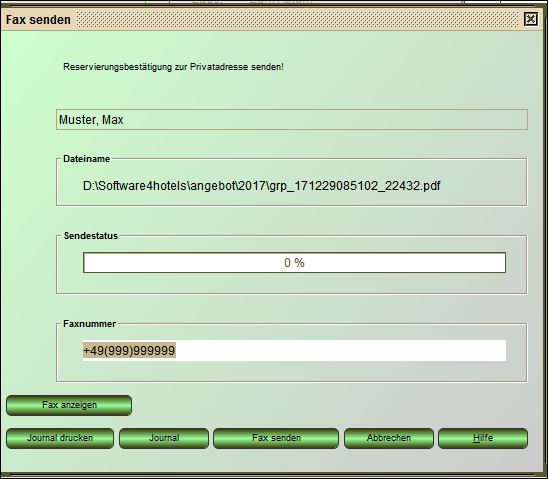Click into the Faxnummer input field
Viewport: 548px width, 479px height.
pos(294,350)
